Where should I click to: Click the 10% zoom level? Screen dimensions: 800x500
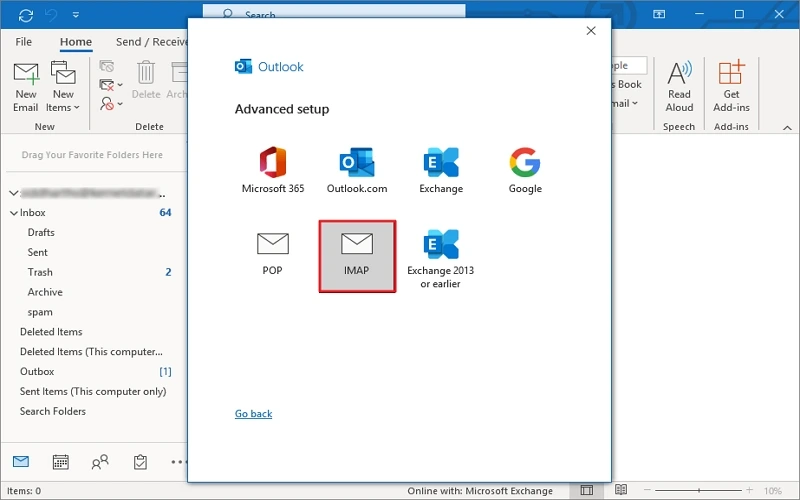(x=773, y=491)
